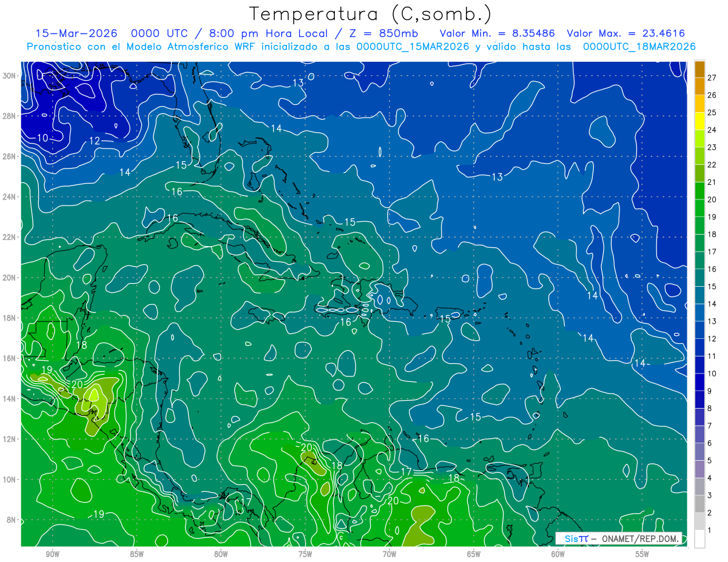Pick the white swatch below legend value 1

pos(699,539)
